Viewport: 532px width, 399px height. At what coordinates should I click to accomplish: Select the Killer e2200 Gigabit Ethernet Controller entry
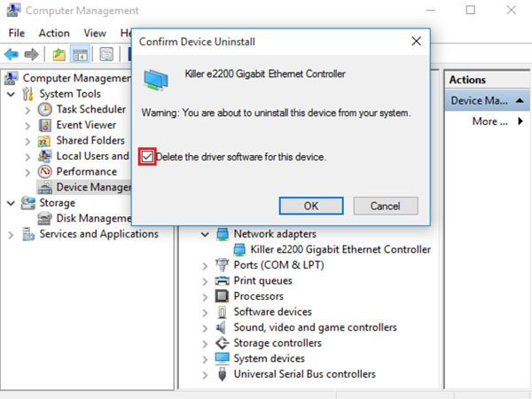340,250
